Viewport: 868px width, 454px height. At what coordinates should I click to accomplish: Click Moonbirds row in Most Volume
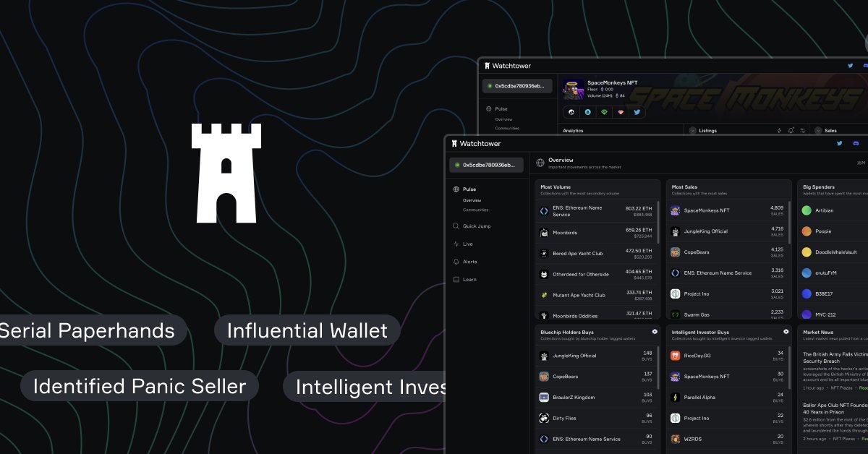(597, 233)
